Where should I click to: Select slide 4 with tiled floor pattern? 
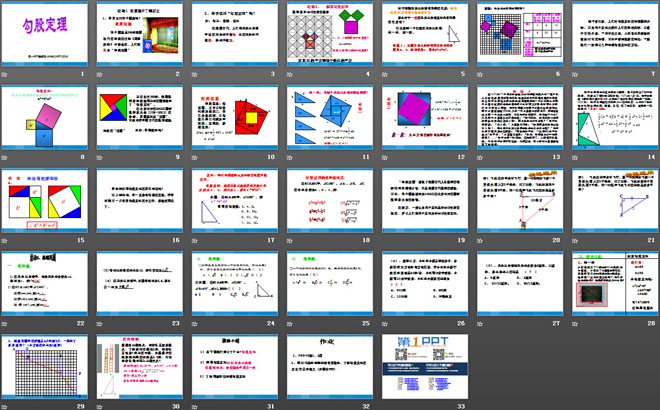pos(330,34)
